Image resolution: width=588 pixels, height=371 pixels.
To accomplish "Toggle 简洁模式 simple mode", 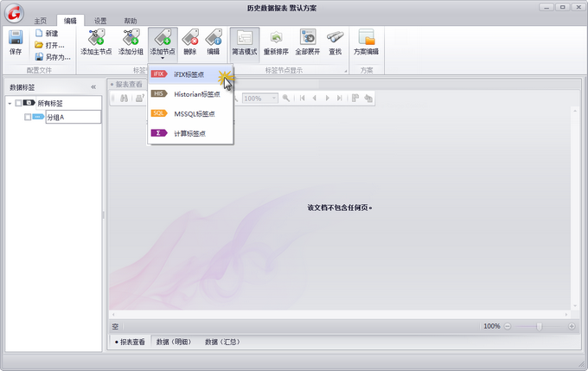I will [x=245, y=42].
